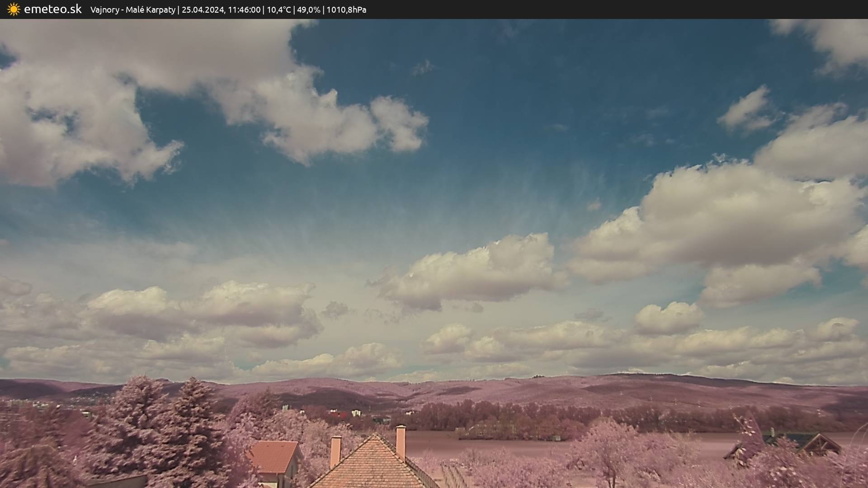Click the 10,4°C temperature reading
Image resolution: width=868 pixels, height=488 pixels.
(278, 9)
